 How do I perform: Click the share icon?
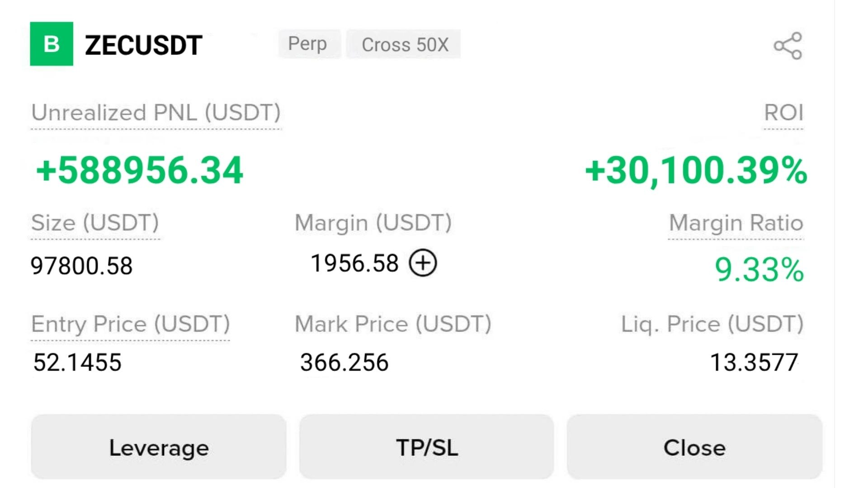point(788,46)
